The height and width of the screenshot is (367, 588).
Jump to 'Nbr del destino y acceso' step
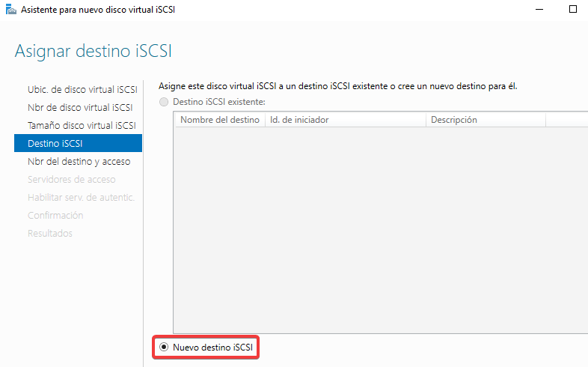coord(79,161)
